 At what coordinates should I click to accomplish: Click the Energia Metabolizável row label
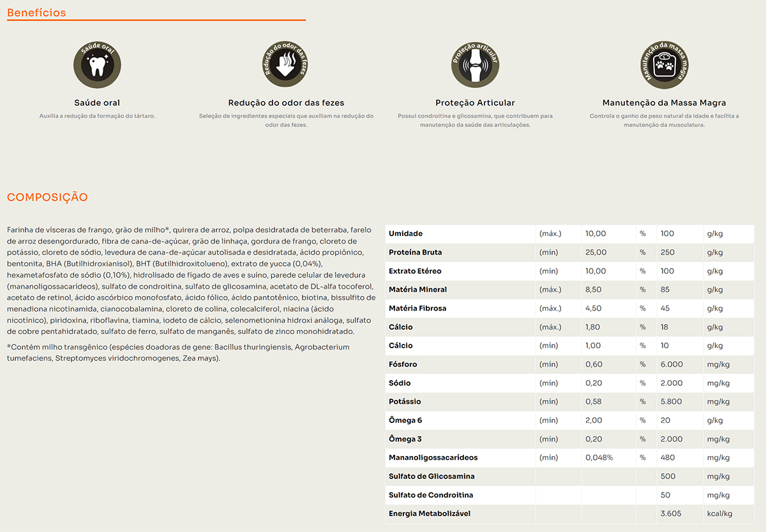click(x=430, y=514)
